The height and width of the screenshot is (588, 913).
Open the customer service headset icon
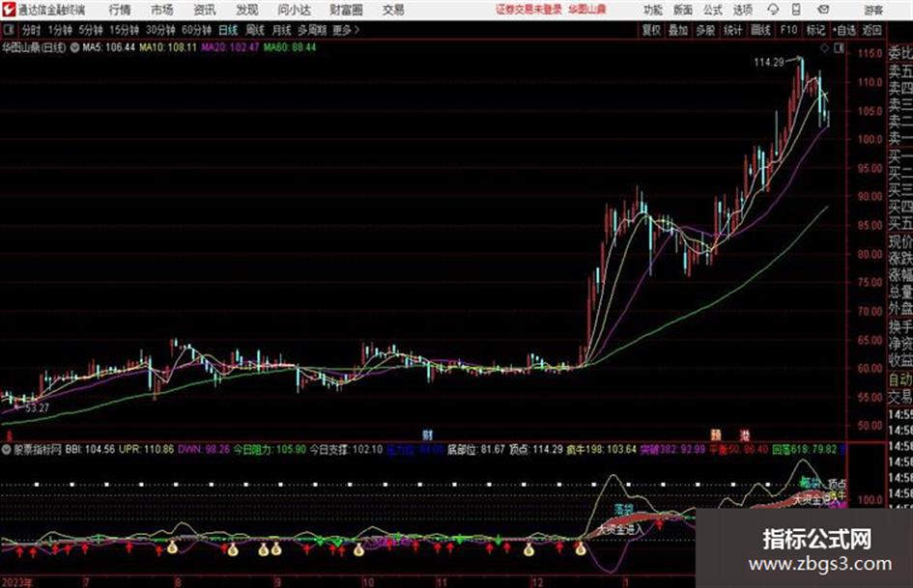coord(773,10)
